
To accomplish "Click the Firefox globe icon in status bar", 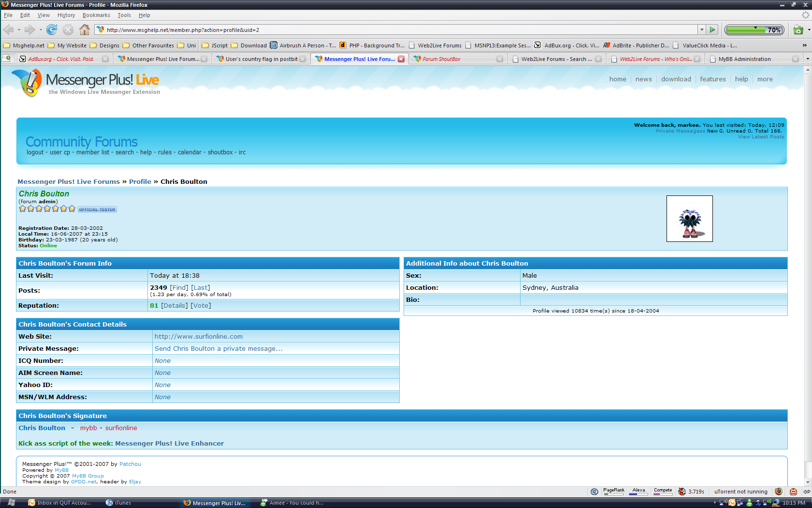I will coord(779,492).
